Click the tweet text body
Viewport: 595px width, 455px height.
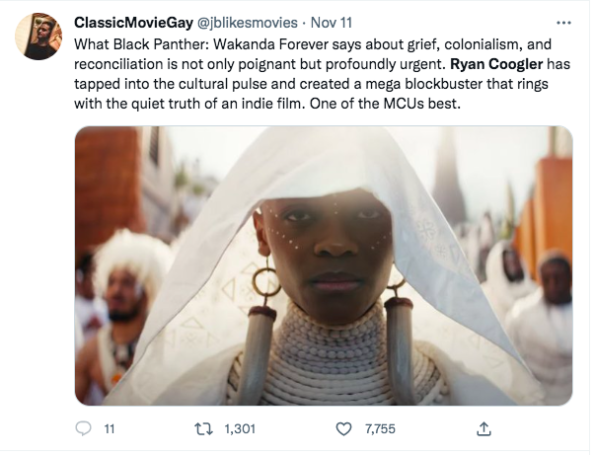pyautogui.click(x=322, y=74)
